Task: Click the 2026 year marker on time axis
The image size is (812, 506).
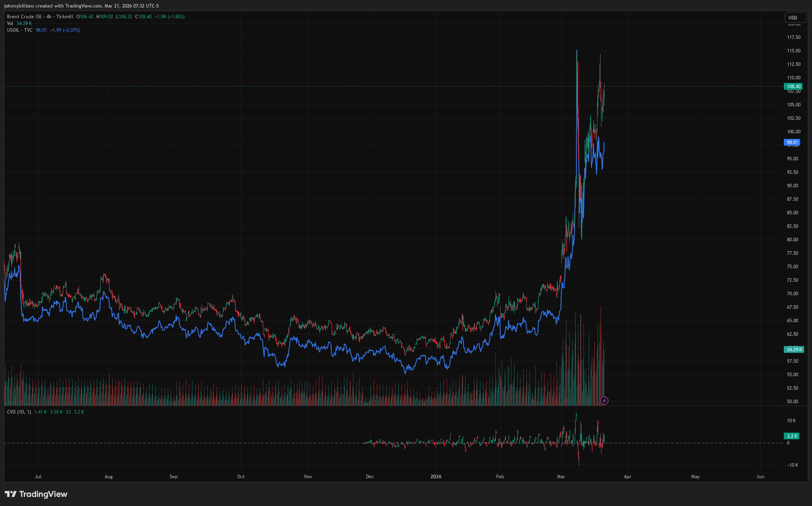Action: (x=436, y=477)
